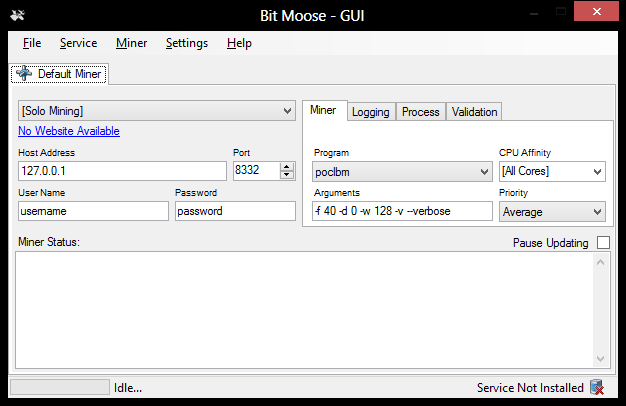Increase the port with the up arrow
The width and height of the screenshot is (626, 406).
pos(287,166)
